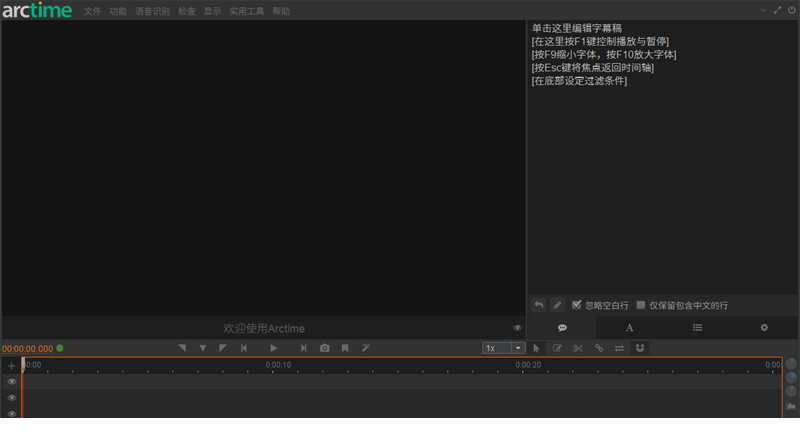Open the 显示 menu
This screenshot has height=434, width=800.
[x=212, y=11]
